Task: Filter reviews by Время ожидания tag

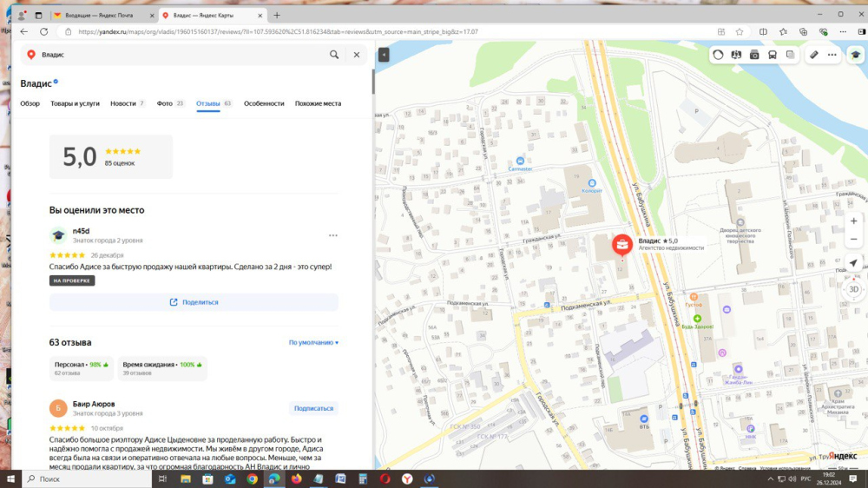Action: pos(161,368)
